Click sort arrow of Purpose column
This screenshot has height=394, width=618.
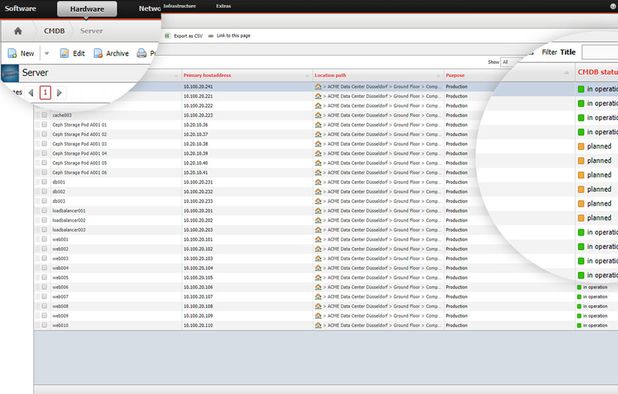[x=567, y=73]
